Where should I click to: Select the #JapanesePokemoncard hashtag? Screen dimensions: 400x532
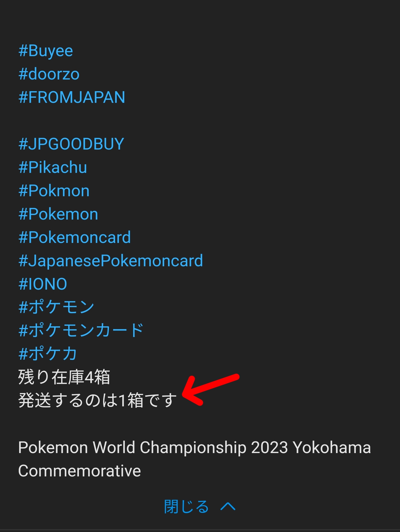111,261
